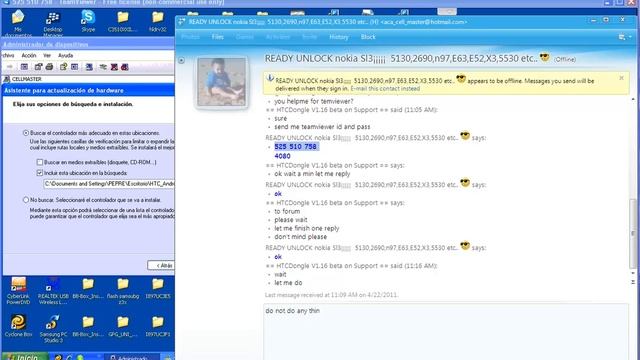Viewport: 640px width, 360px height.
Task: Open the Ver menu in Device Manager
Action: pos(47,56)
